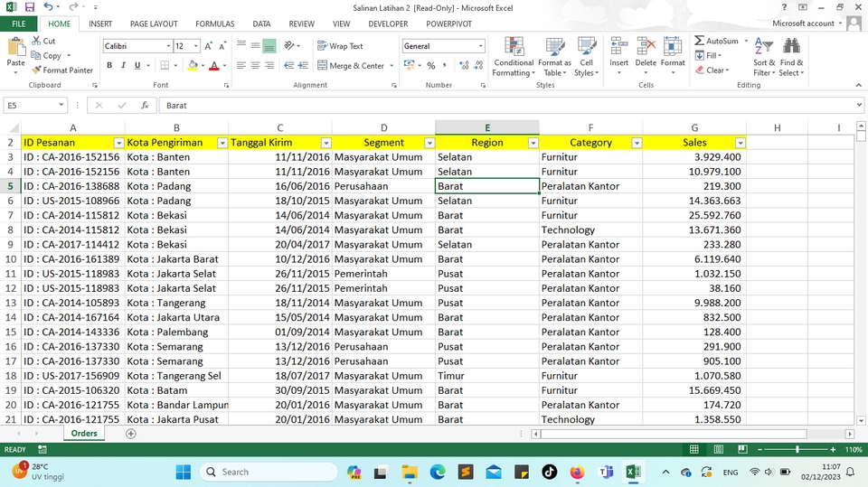
Task: Decrease font size with the small A icon
Action: pos(222,46)
